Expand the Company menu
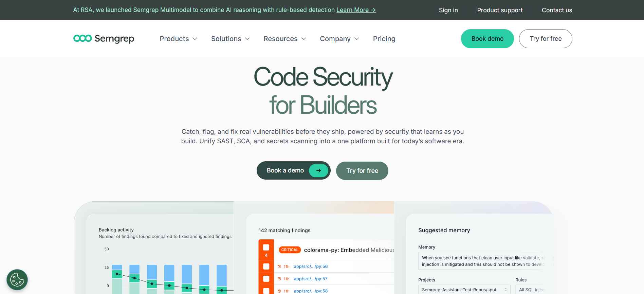644x294 pixels. click(339, 39)
